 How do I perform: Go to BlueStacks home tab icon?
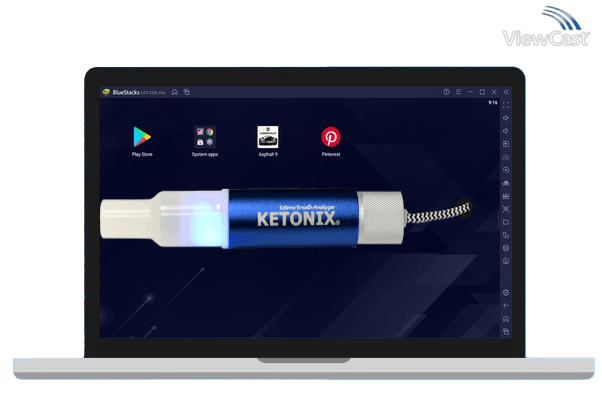tap(175, 92)
